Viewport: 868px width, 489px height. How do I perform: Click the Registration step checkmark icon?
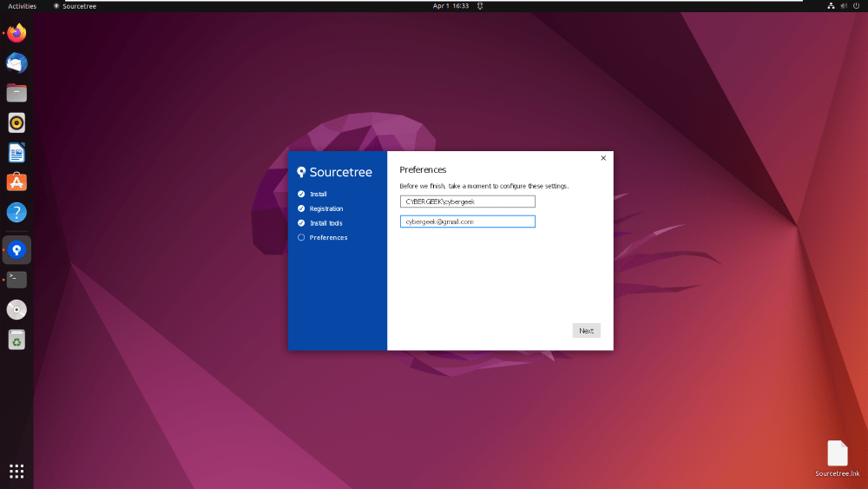click(301, 208)
